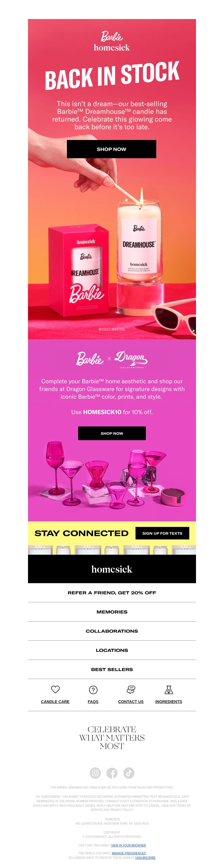The width and height of the screenshot is (224, 868).
Task: Open the Best Sellers menu item
Action: (x=112, y=669)
